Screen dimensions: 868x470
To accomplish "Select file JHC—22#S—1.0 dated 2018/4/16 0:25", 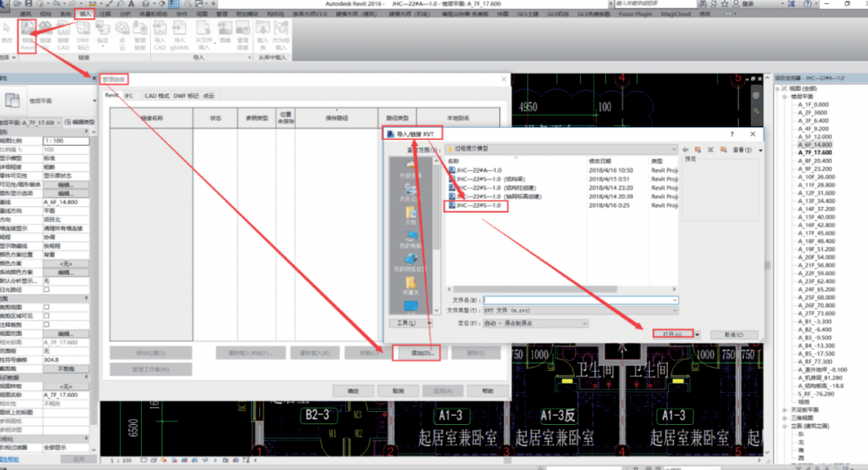I will (475, 206).
